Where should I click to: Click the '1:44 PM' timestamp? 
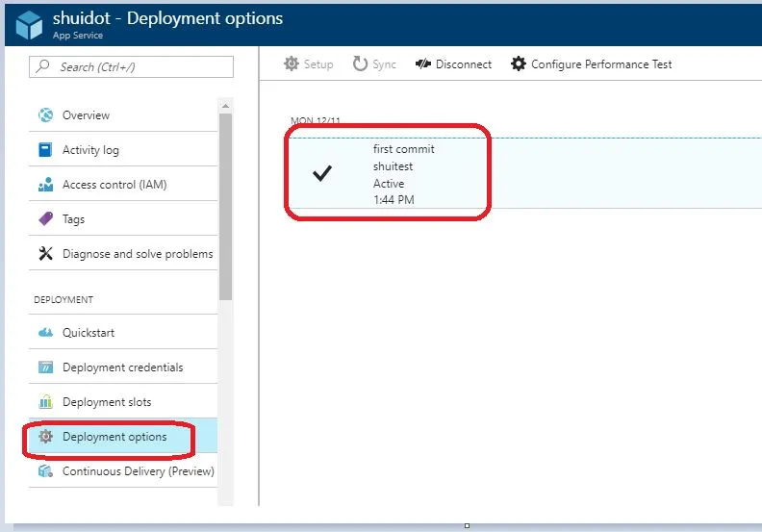[394, 200]
